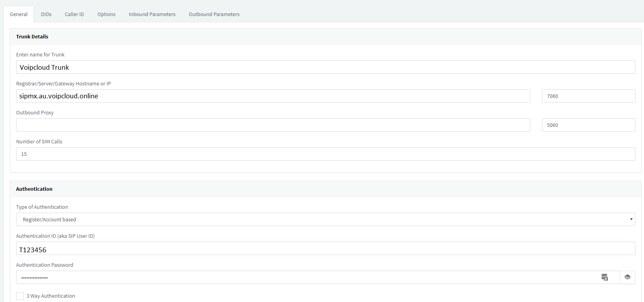This screenshot has height=302, width=644.
Task: Click the empty Outbound Proxy field
Action: [273, 125]
